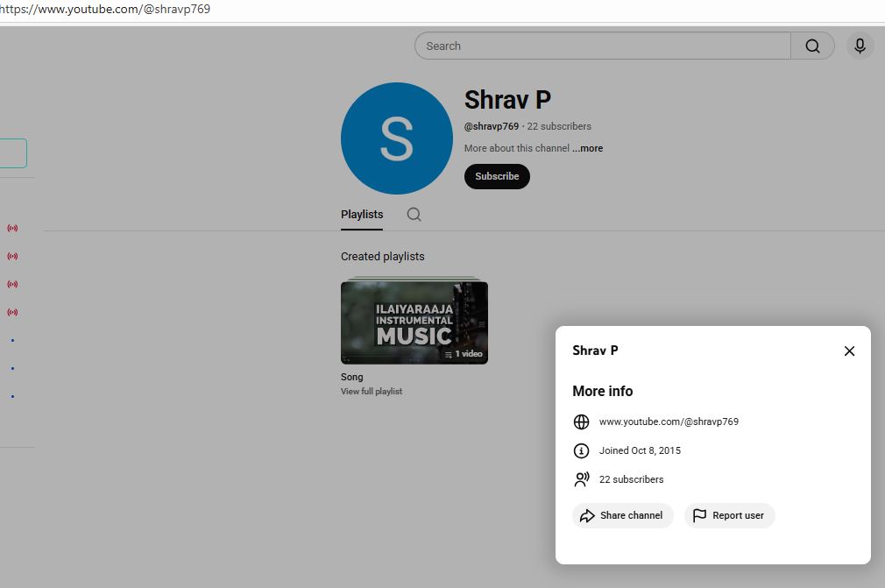Click the bottom red live icon in sidebar

pos(12,312)
